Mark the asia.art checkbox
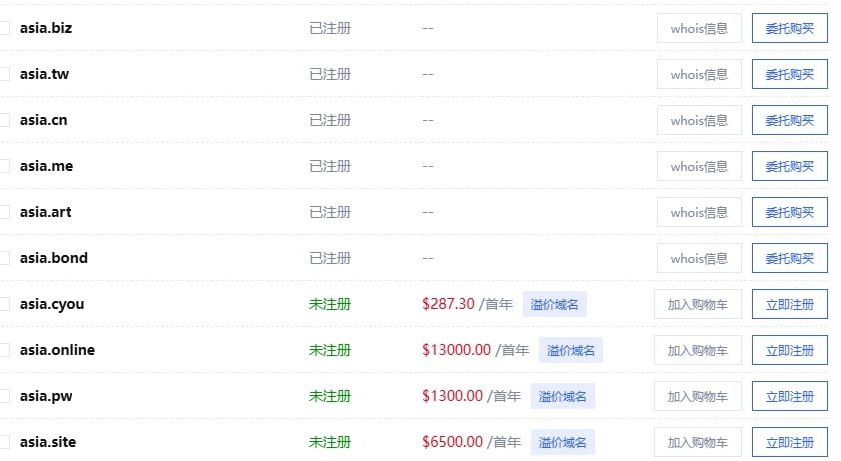Viewport: 841px width, 461px height. tap(4, 212)
